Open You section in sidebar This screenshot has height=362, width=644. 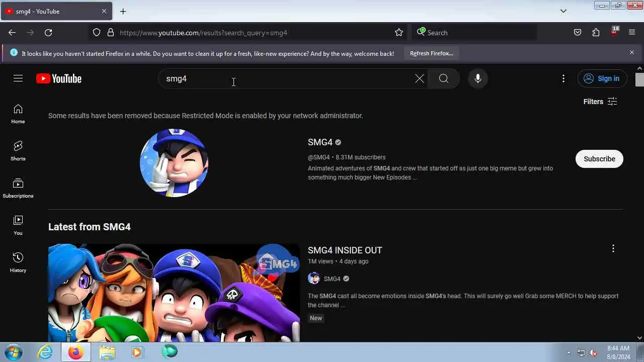(x=18, y=226)
